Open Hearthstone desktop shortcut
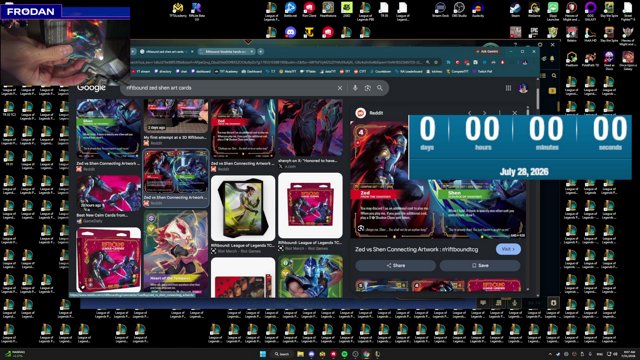Image resolution: width=640 pixels, height=360 pixels. click(328, 10)
